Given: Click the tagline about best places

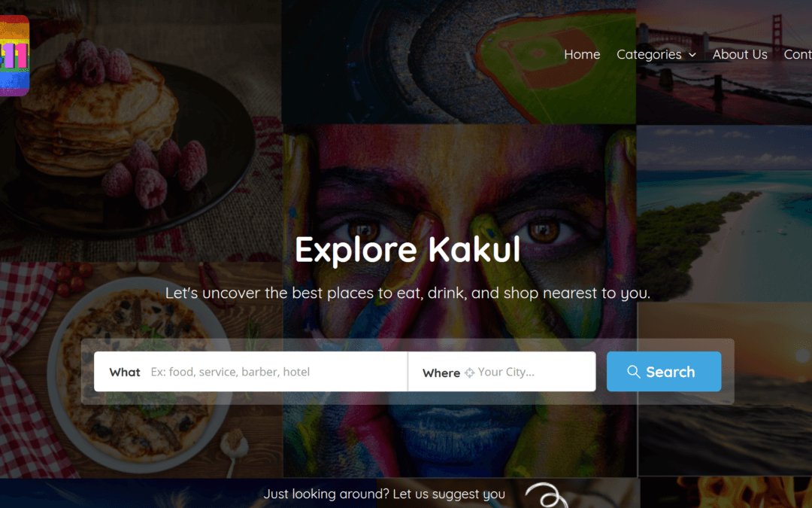Looking at the screenshot, I should tap(408, 293).
